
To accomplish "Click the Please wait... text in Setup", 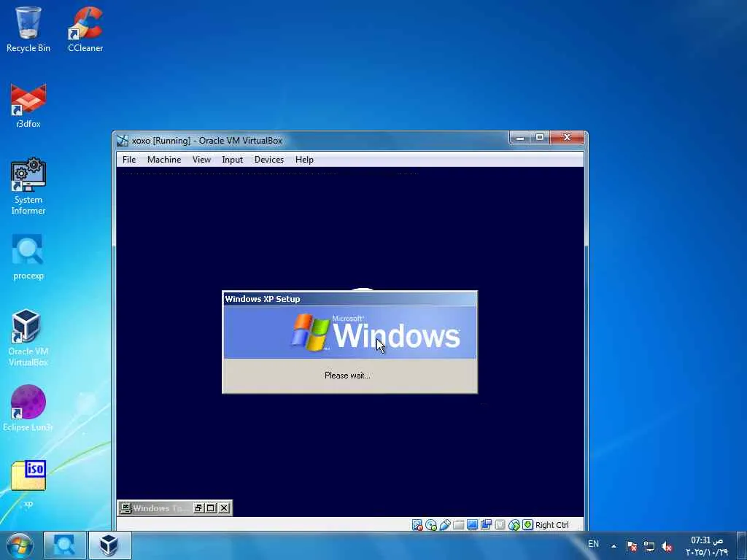I will click(x=347, y=376).
